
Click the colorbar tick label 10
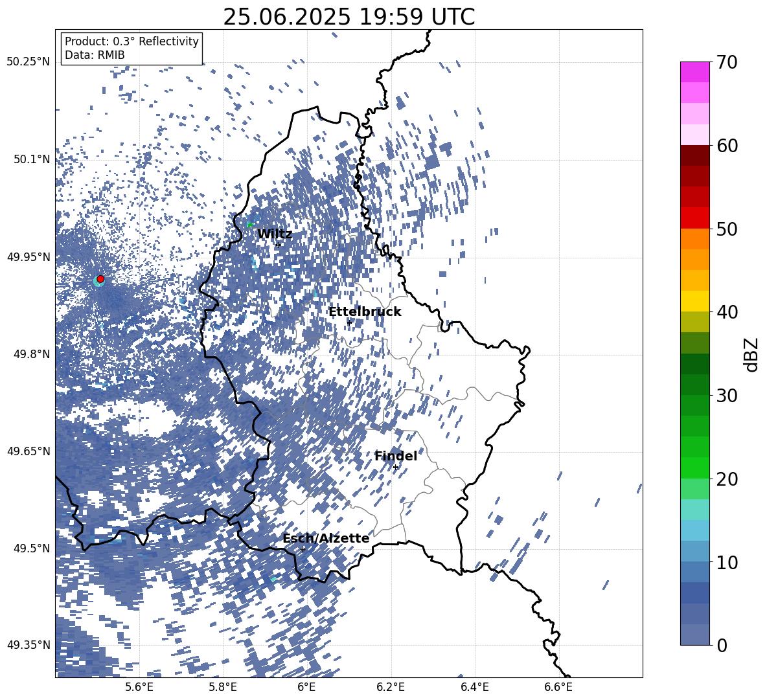tap(727, 562)
